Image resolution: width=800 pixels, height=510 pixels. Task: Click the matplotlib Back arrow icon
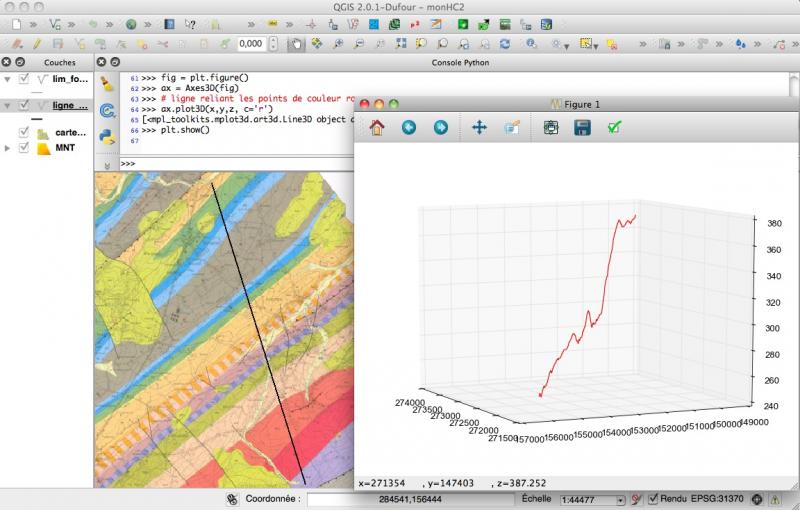pos(408,128)
